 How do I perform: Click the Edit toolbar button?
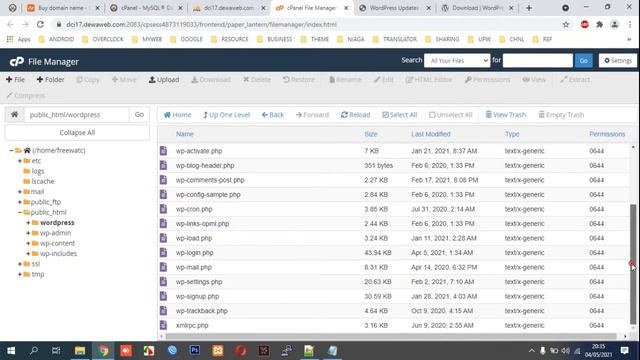click(x=384, y=80)
